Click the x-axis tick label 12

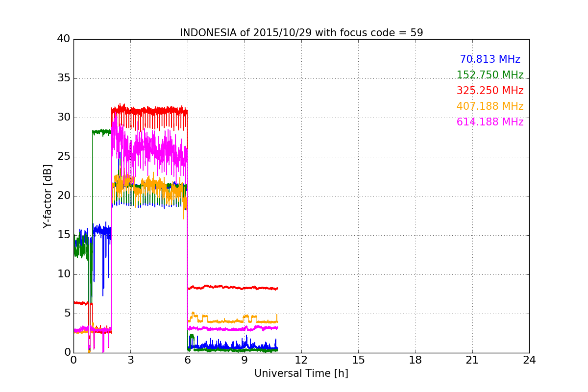pos(301,360)
